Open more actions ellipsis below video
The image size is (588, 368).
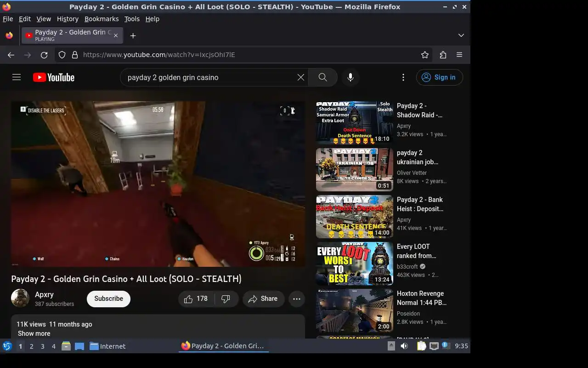(x=297, y=299)
